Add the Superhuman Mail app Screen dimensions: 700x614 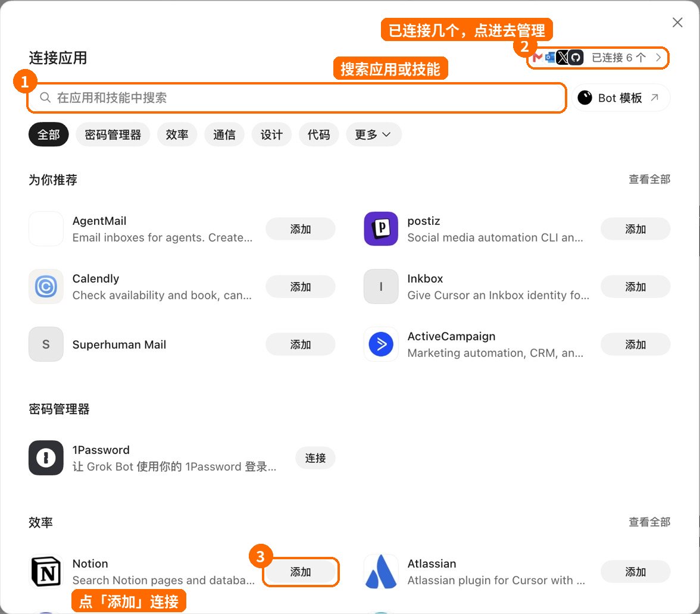301,344
